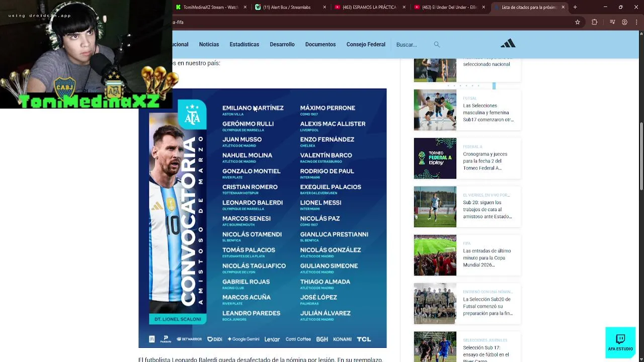
Task: Open the Documentos menu item
Action: tap(320, 44)
